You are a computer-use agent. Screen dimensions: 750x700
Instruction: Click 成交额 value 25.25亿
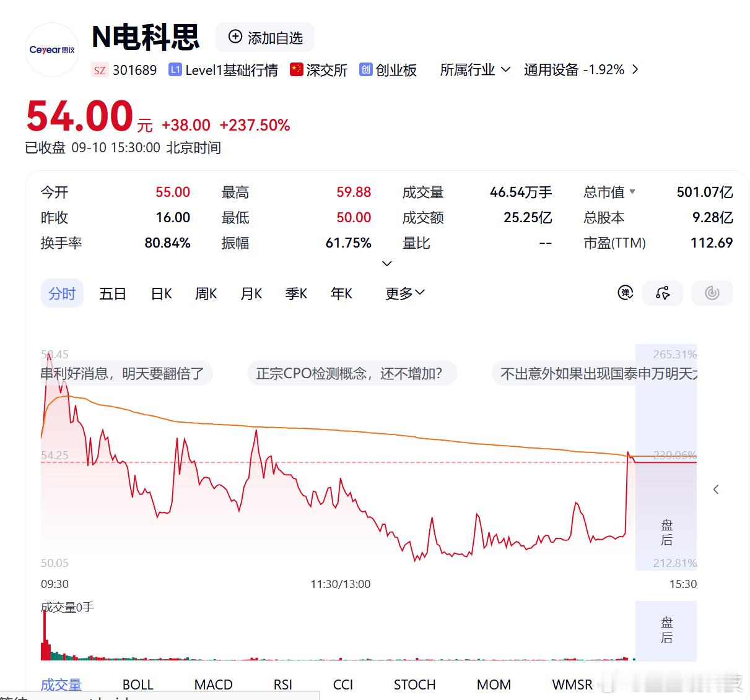[528, 217]
